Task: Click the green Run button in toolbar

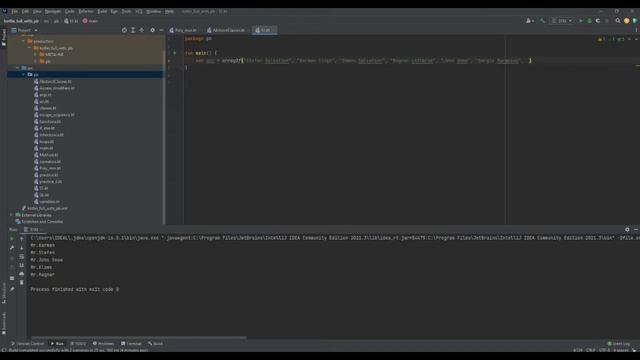Action: 580,20
